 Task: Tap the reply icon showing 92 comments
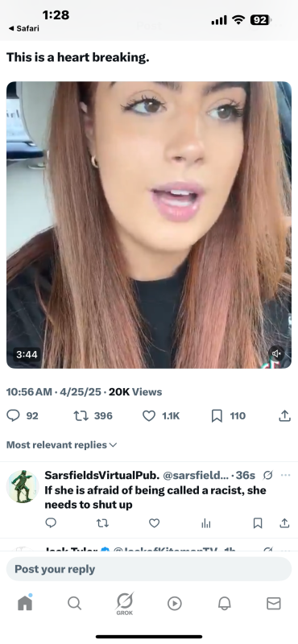coord(14,415)
